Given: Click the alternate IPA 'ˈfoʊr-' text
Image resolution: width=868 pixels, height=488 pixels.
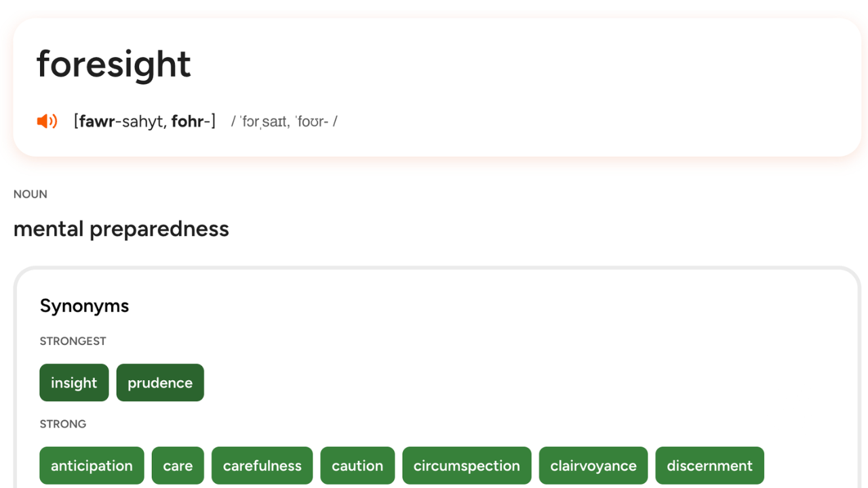Looking at the screenshot, I should pyautogui.click(x=312, y=122).
